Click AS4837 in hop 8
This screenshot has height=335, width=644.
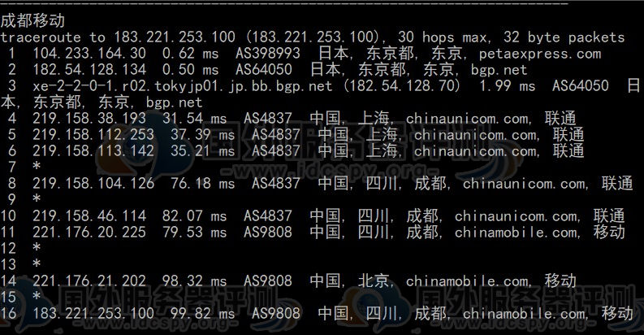[276, 183]
